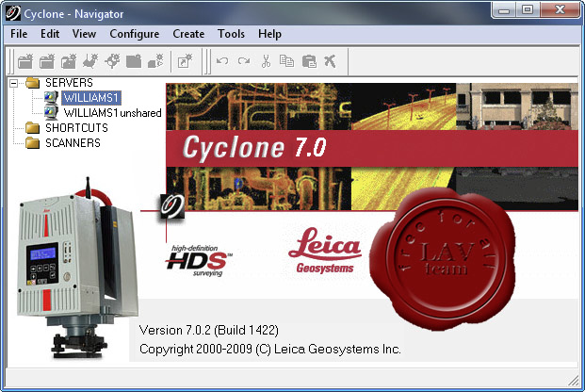
Task: Click the Undo toolbar icon
Action: (x=222, y=61)
